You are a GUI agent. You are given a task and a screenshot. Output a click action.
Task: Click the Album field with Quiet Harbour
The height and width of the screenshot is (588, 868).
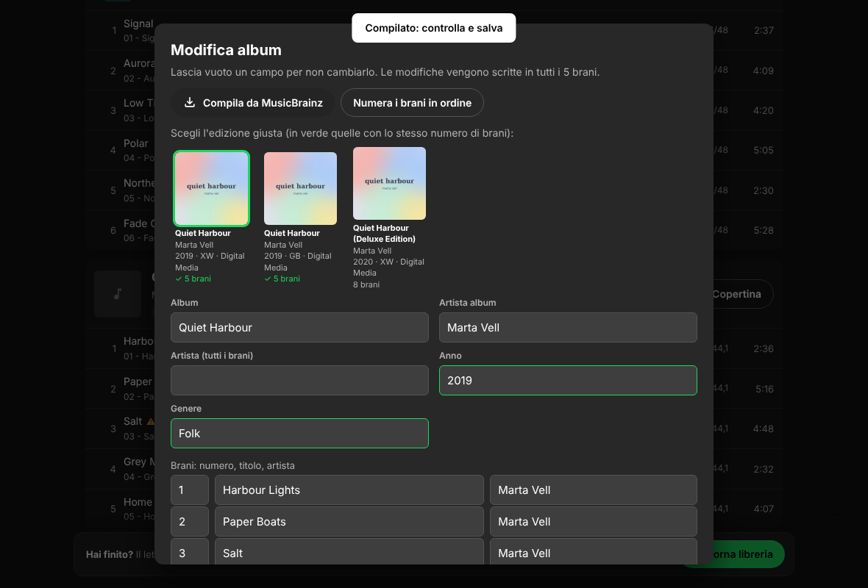299,328
